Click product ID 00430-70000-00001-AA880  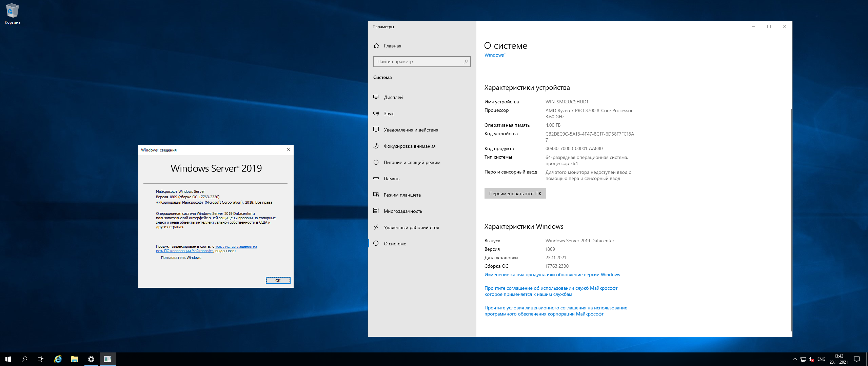pos(574,148)
